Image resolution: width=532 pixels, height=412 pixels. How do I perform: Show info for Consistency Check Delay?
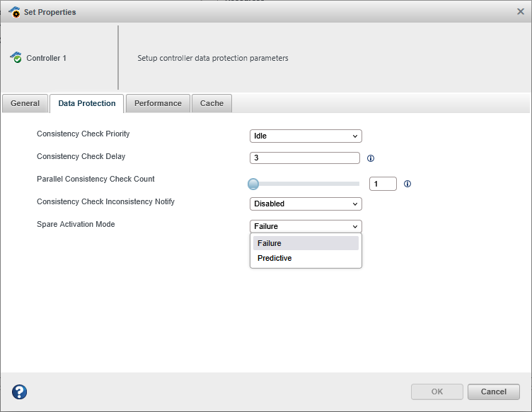click(x=370, y=158)
